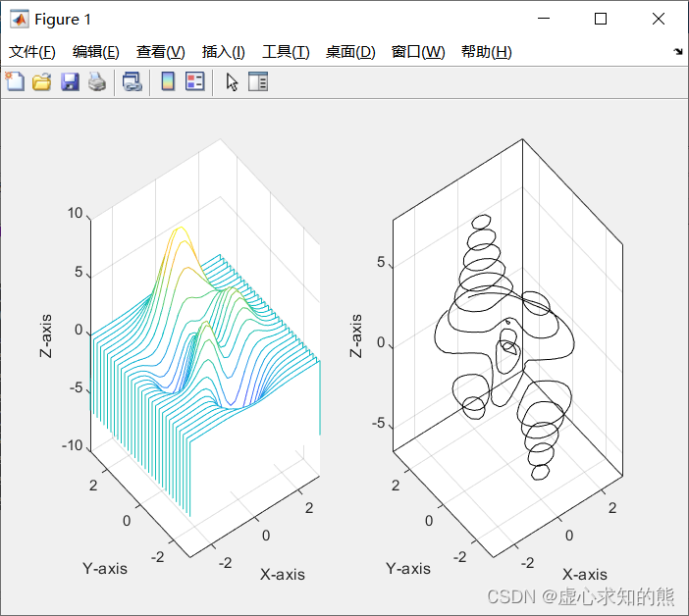Click the New Figure toolbar icon

pos(15,81)
